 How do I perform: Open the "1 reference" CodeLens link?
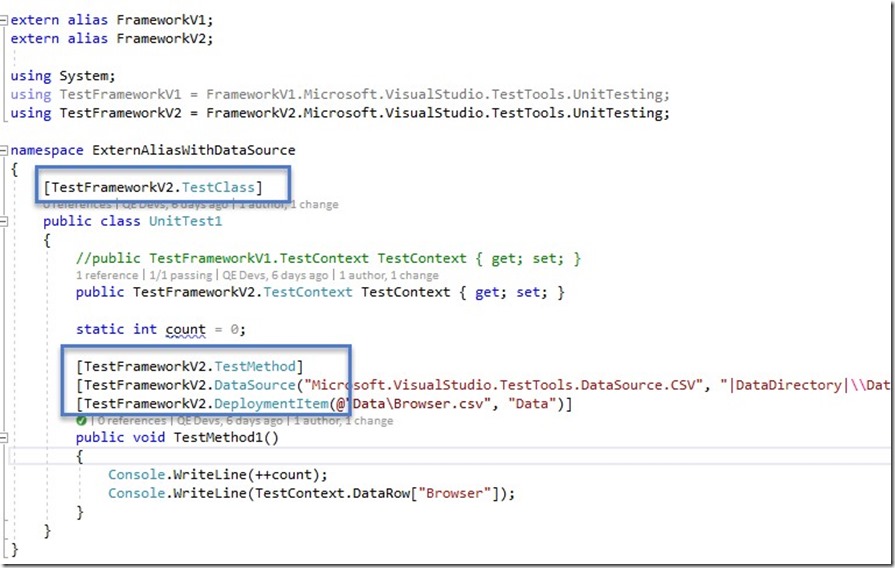[x=107, y=275]
